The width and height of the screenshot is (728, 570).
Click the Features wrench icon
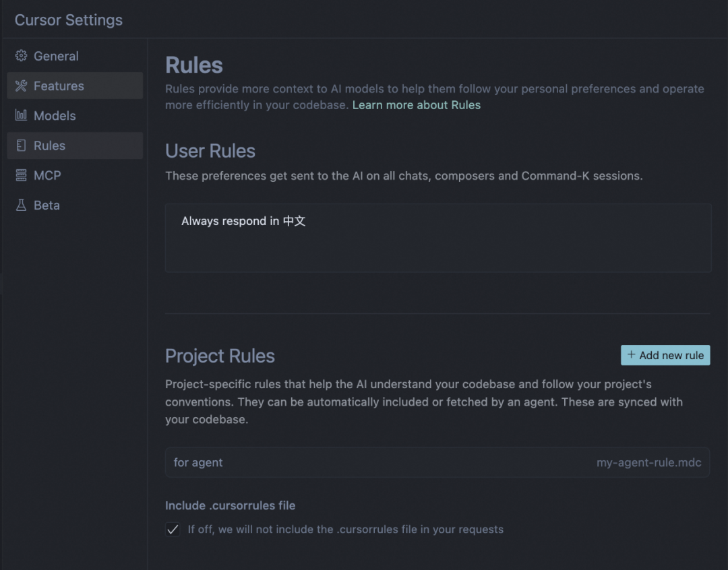tap(21, 86)
